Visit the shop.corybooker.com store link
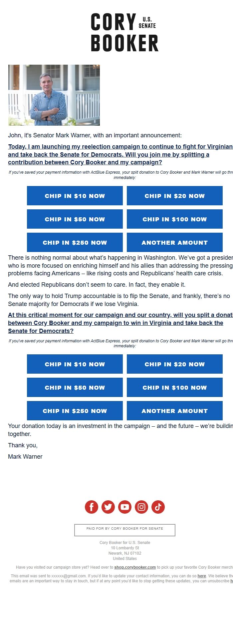Image resolution: width=233 pixels, height=644 pixels. click(x=135, y=567)
